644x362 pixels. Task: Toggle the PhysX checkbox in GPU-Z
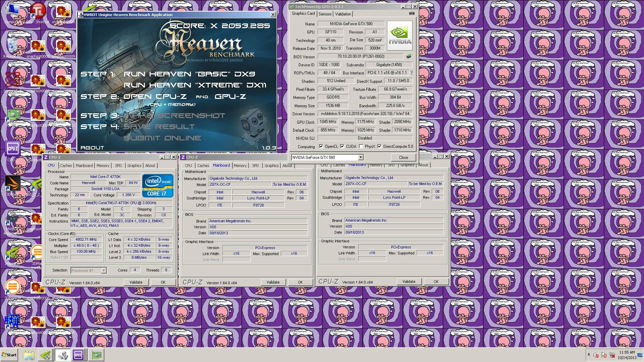point(361,146)
